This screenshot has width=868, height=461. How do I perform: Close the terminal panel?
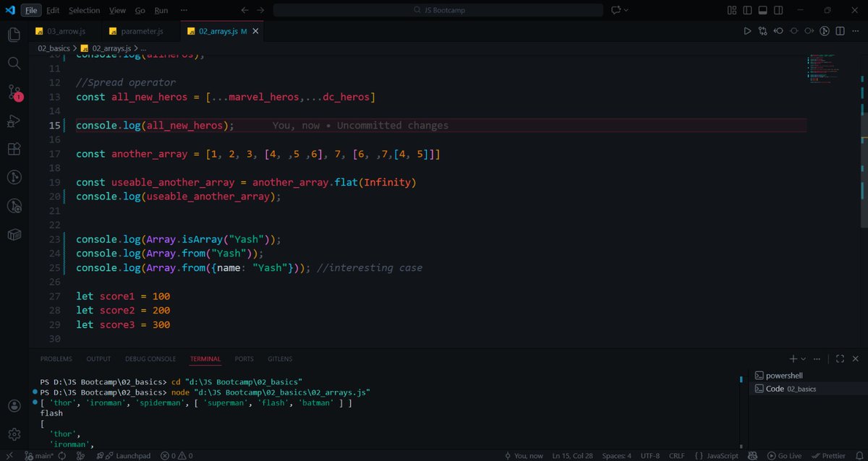[855, 358]
